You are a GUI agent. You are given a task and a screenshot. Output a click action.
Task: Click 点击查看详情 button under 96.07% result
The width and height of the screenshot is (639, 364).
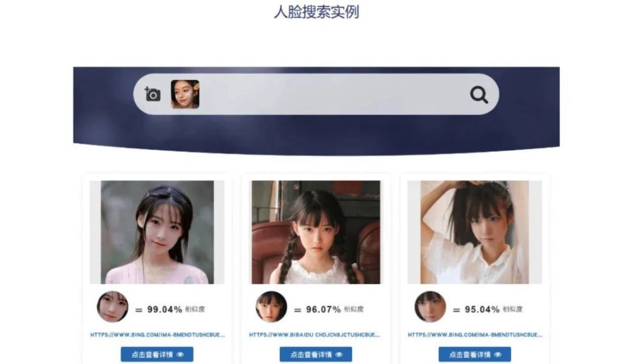click(x=316, y=354)
